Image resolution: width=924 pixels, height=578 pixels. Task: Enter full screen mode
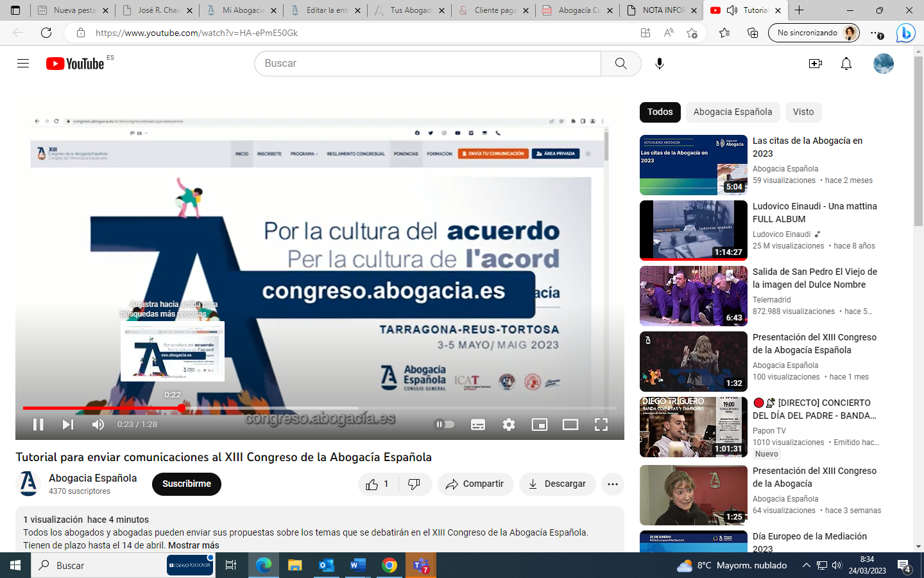(x=601, y=425)
